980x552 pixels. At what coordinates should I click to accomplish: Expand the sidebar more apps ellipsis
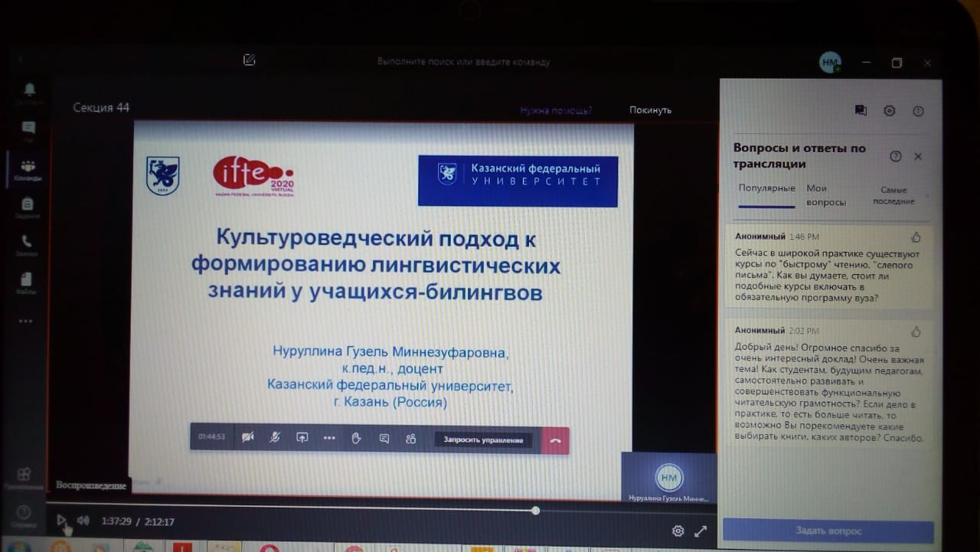[x=26, y=321]
